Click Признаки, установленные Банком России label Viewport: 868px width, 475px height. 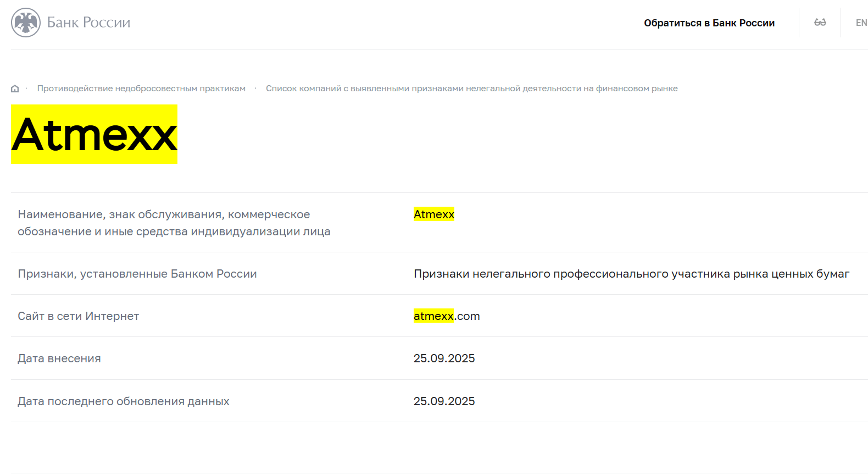pyautogui.click(x=137, y=274)
